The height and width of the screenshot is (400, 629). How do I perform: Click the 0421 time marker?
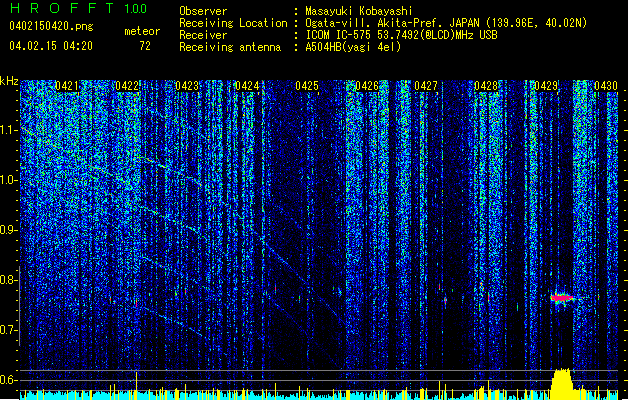(x=67, y=86)
